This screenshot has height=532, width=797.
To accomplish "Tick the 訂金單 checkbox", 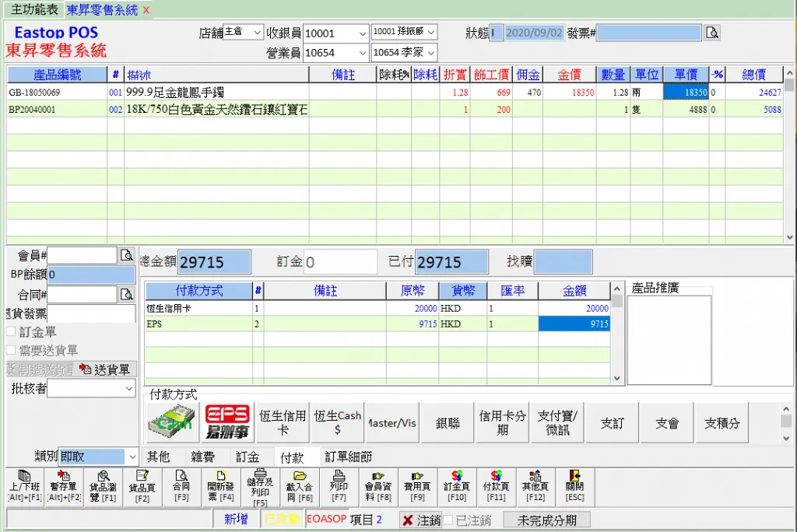I will tap(11, 332).
